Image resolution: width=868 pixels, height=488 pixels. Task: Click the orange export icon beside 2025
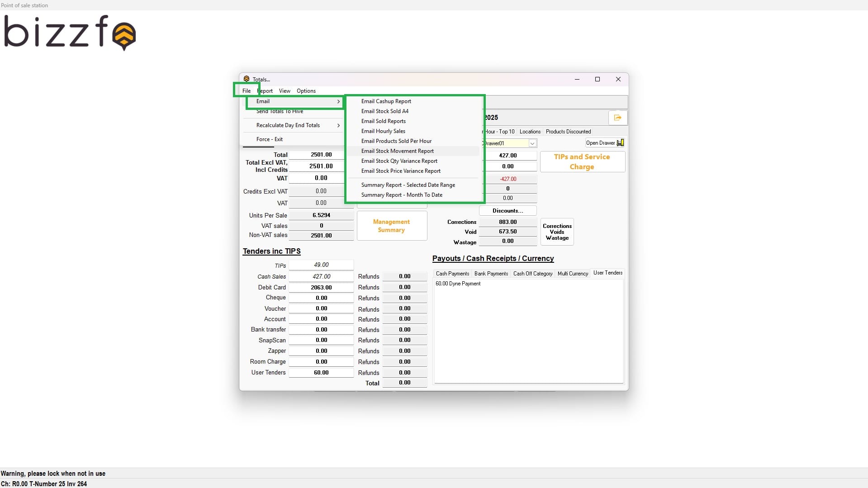[617, 118]
